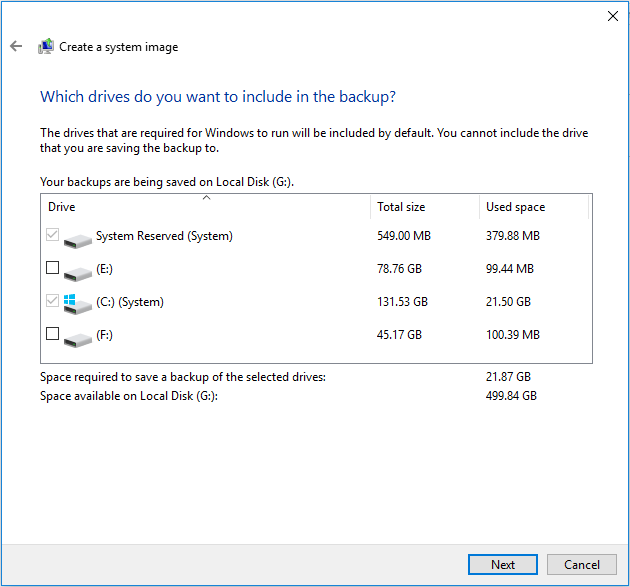630x587 pixels.
Task: Click the 131.53 GB total size value
Action: coord(402,302)
